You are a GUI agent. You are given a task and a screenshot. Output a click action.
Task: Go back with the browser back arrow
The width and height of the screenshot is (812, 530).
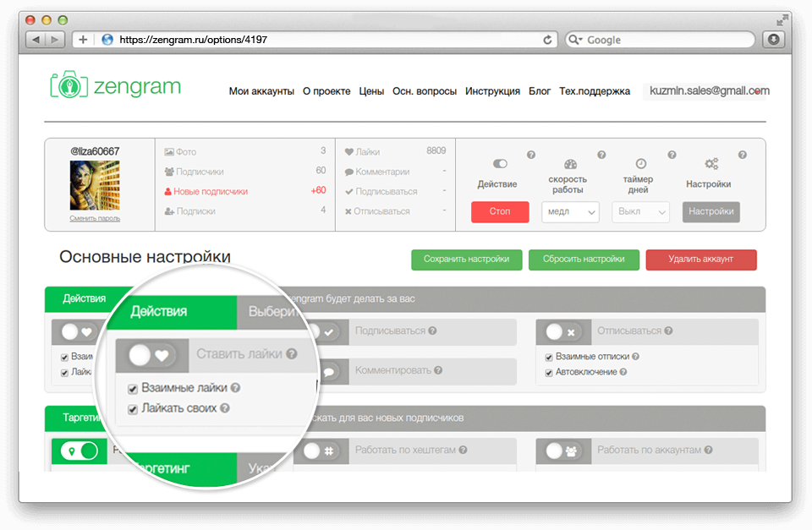click(36, 40)
